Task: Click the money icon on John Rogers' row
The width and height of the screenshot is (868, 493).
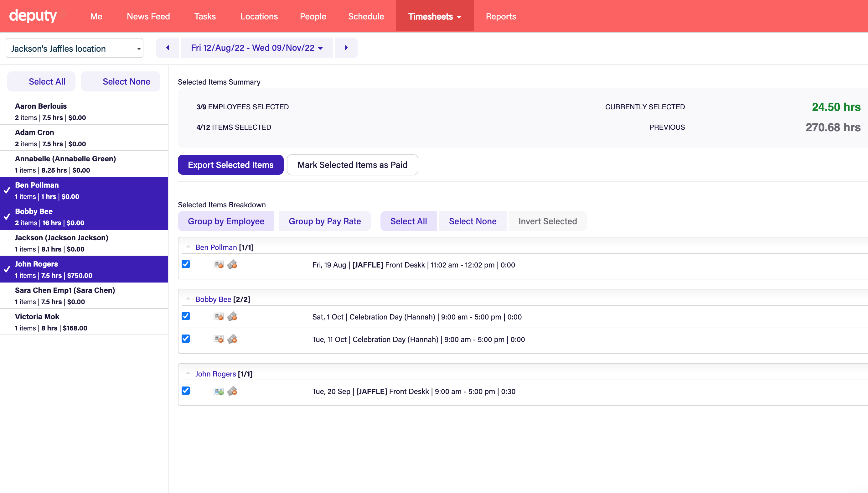Action: pyautogui.click(x=232, y=391)
